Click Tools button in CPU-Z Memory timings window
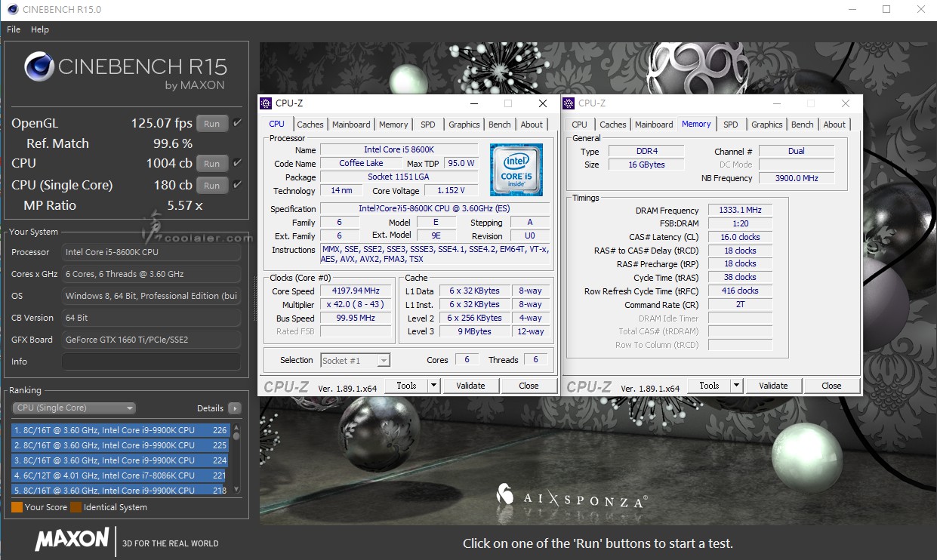937x560 pixels. click(709, 386)
